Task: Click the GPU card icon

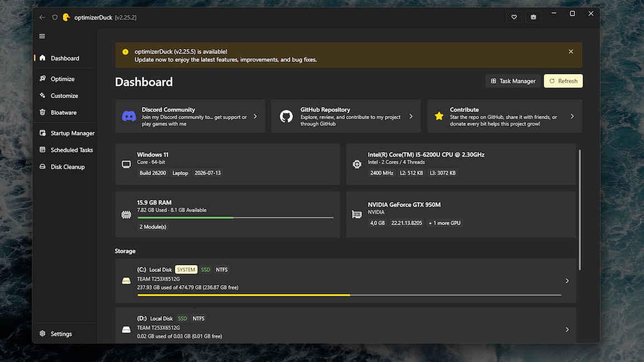Action: 357,214
